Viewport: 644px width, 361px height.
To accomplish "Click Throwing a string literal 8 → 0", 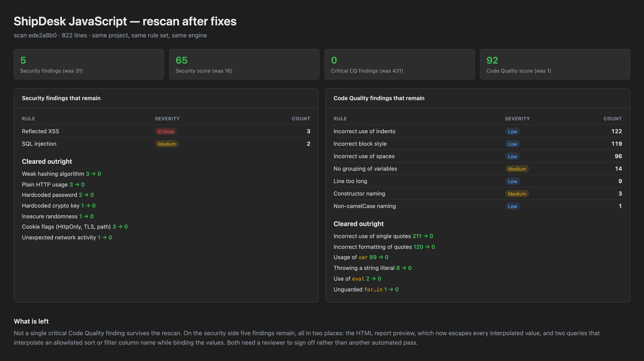I will pos(372,268).
